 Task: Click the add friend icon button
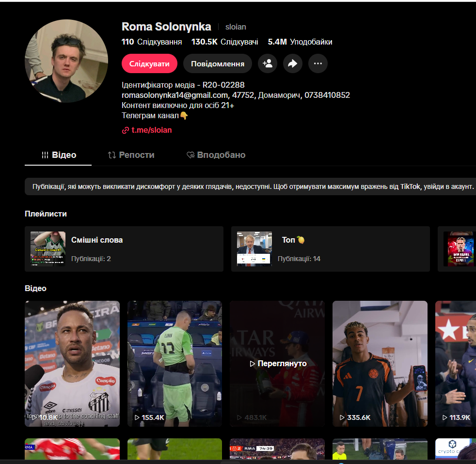tap(268, 63)
